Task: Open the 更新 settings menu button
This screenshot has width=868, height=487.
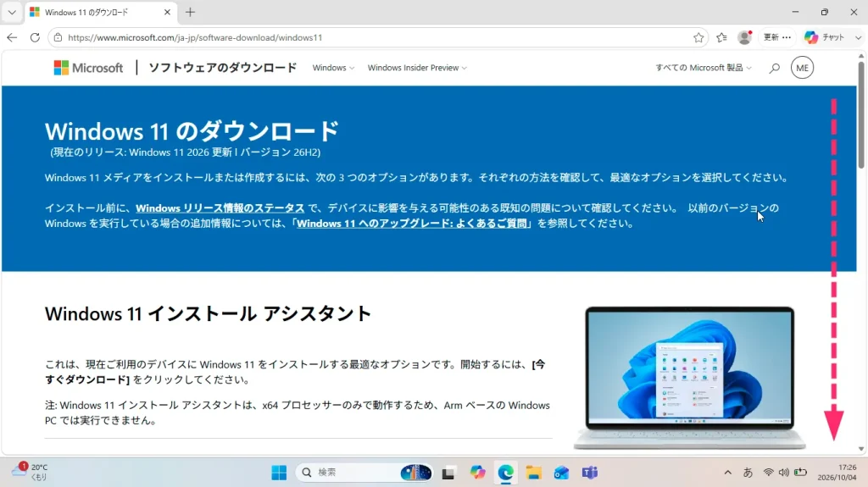Action: coord(777,37)
